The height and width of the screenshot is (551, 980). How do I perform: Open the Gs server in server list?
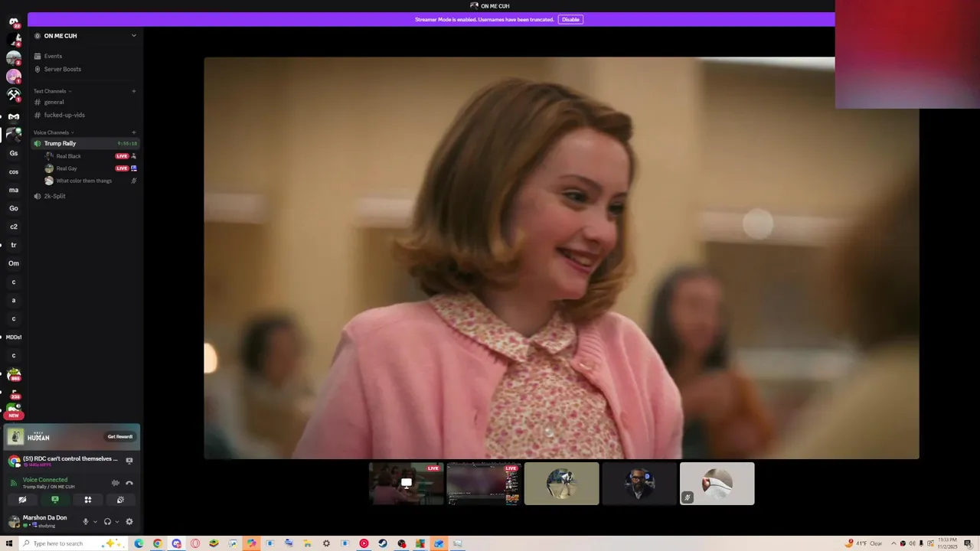[14, 153]
